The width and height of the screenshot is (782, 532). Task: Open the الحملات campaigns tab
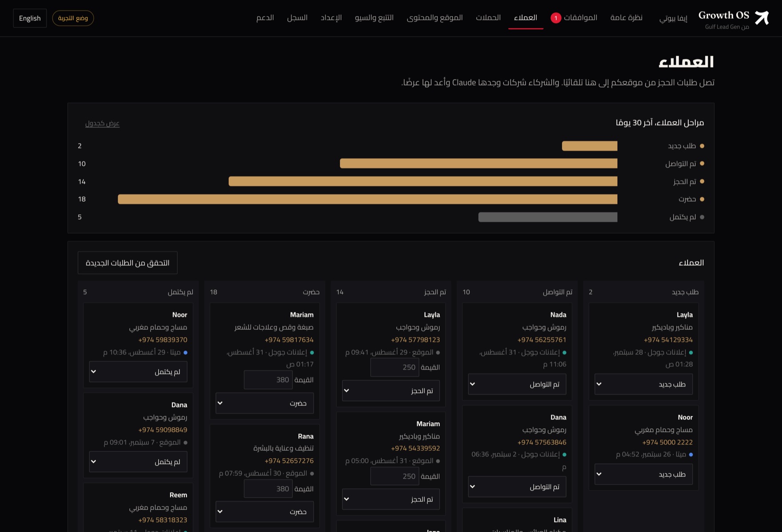pyautogui.click(x=488, y=18)
